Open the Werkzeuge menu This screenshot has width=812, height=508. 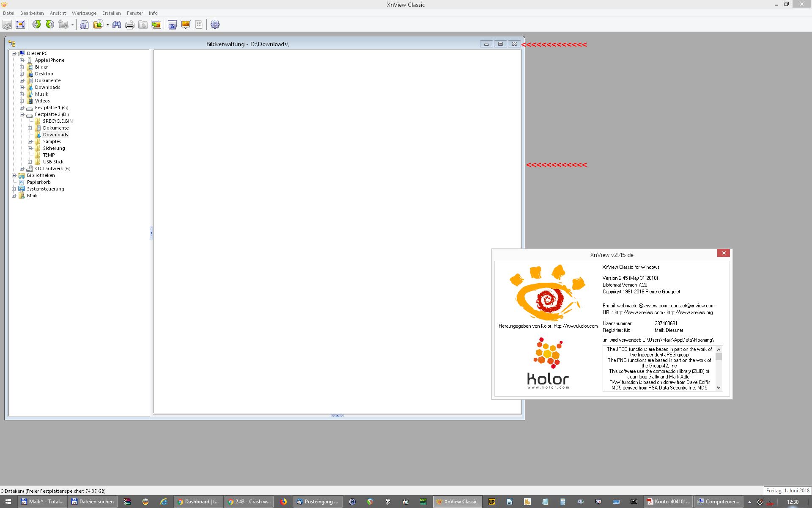pos(84,13)
